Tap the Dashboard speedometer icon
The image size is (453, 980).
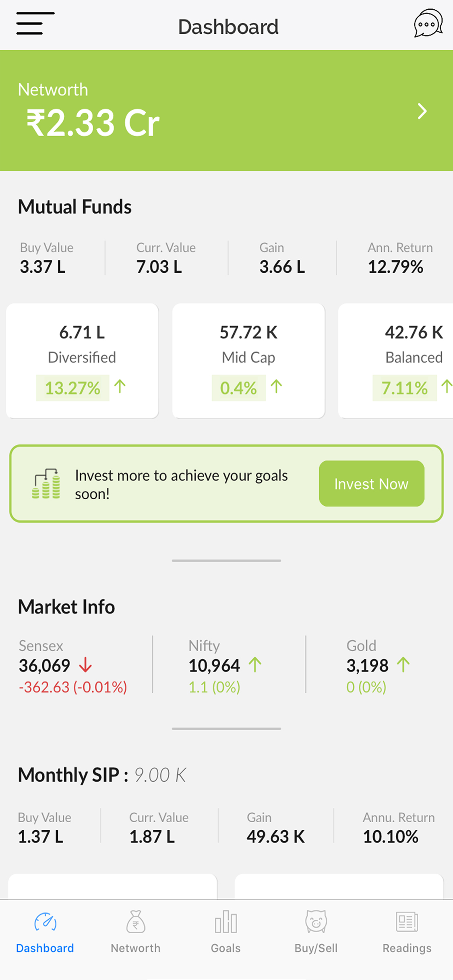(x=45, y=922)
